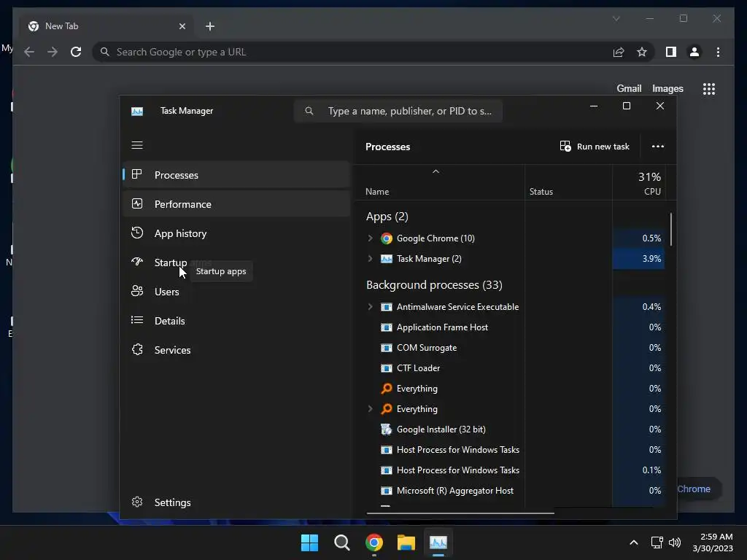Sort by the Status column header

[x=541, y=192]
